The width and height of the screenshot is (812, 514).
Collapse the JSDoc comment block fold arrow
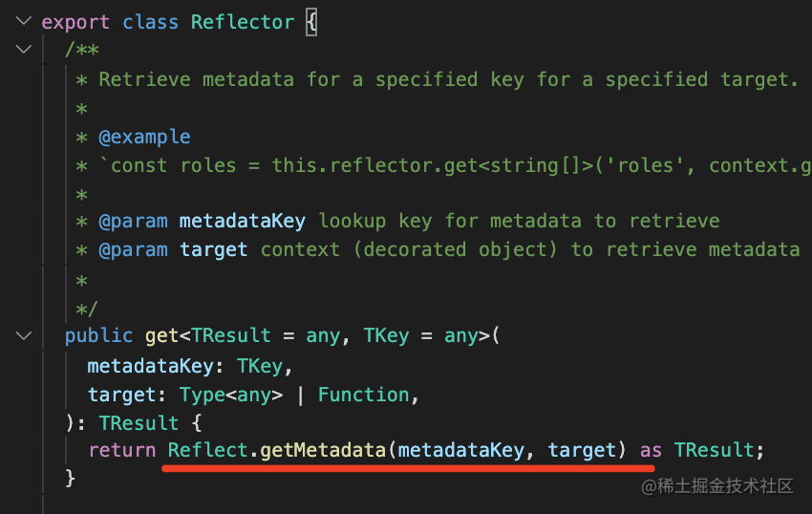click(22, 50)
